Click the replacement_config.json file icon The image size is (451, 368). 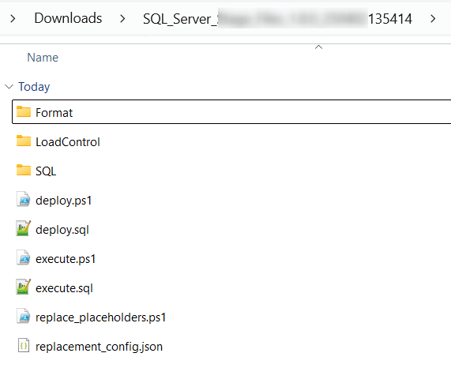[23, 346]
